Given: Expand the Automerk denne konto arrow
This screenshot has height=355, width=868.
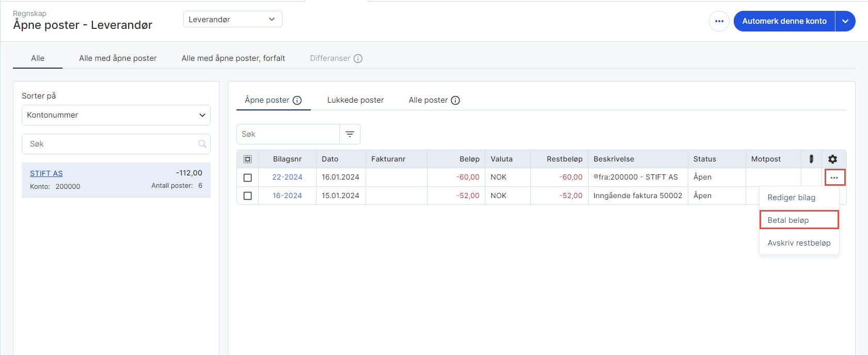Looking at the screenshot, I should [845, 21].
